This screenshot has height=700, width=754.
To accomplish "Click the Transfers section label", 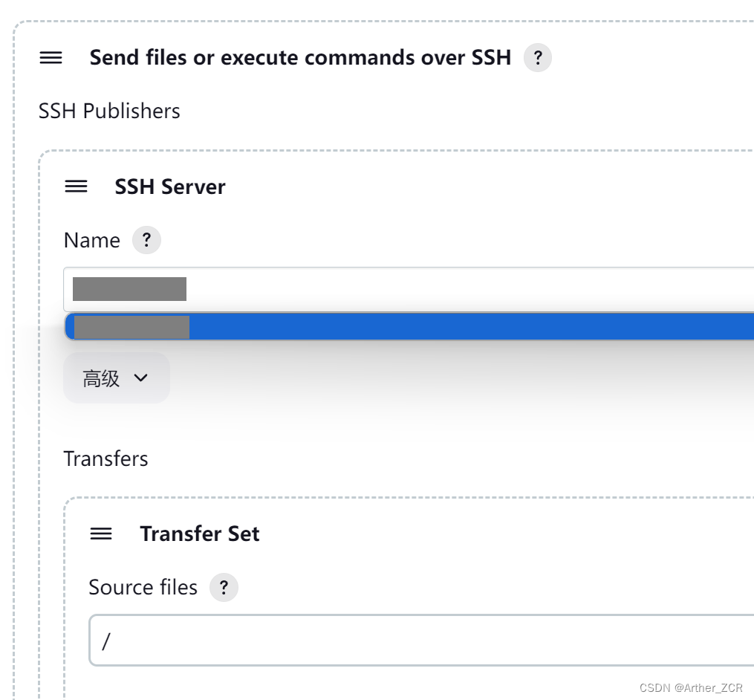I will point(105,458).
